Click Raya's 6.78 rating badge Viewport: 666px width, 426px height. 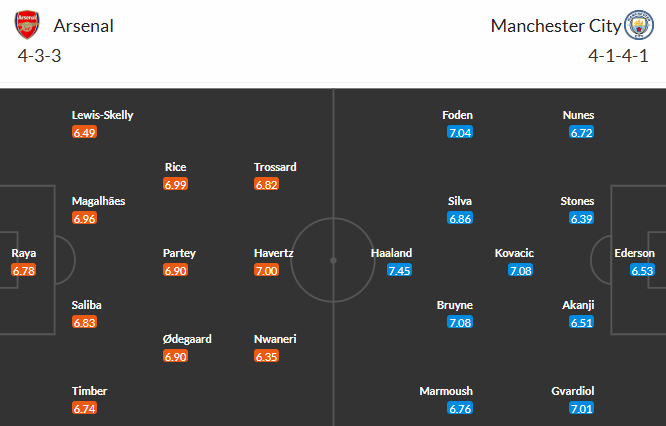(x=24, y=271)
